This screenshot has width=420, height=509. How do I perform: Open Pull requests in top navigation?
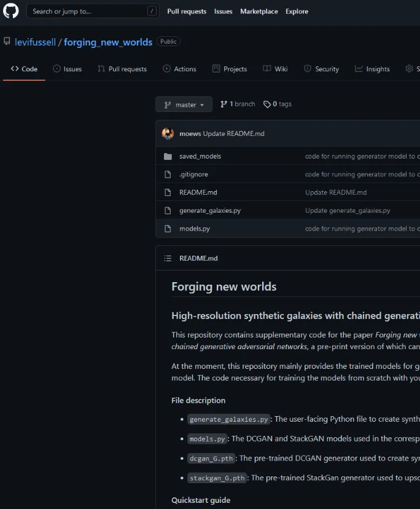187,11
